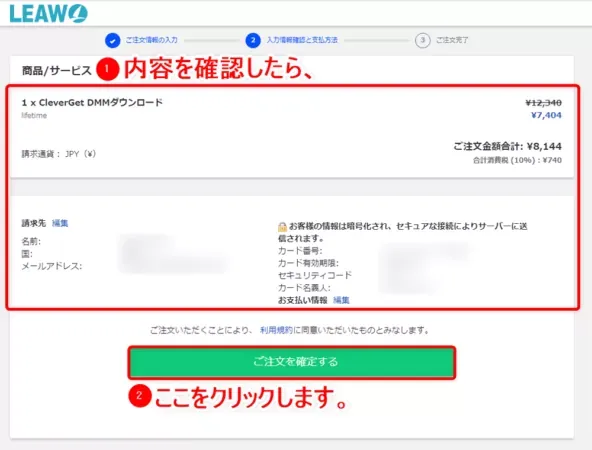Click the discounted price ¥7,404
Viewport: 592px width, 450px height.
pos(546,115)
